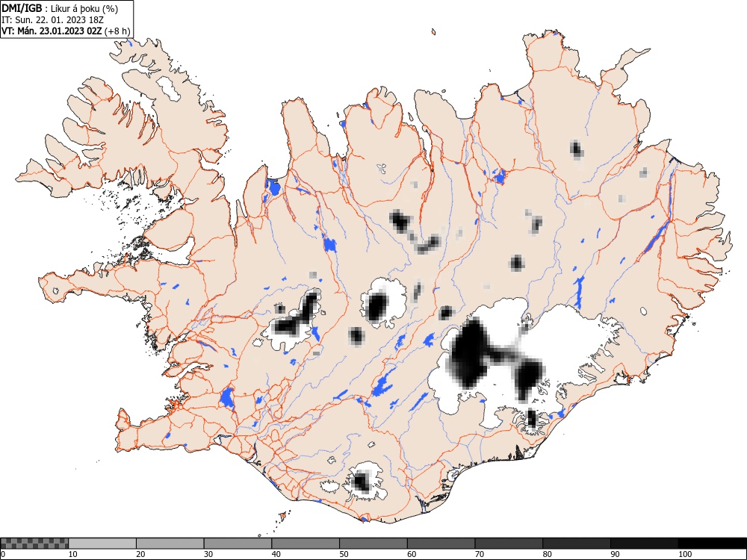Click the checkered 0–10% legend swatch

click(x=34, y=544)
